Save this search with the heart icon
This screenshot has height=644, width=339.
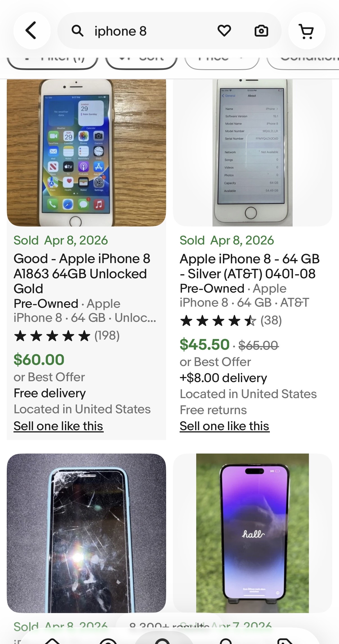point(224,31)
